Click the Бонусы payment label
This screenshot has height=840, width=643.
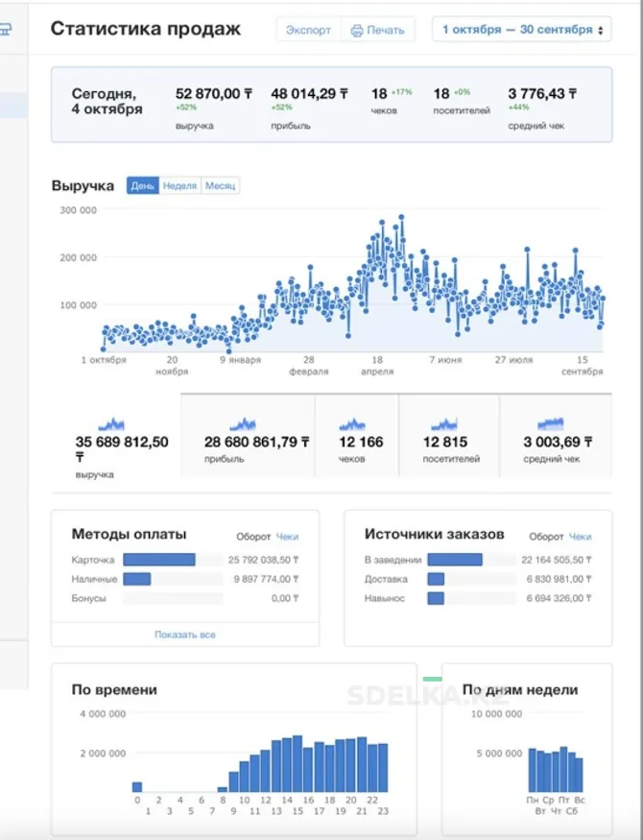pyautogui.click(x=89, y=598)
